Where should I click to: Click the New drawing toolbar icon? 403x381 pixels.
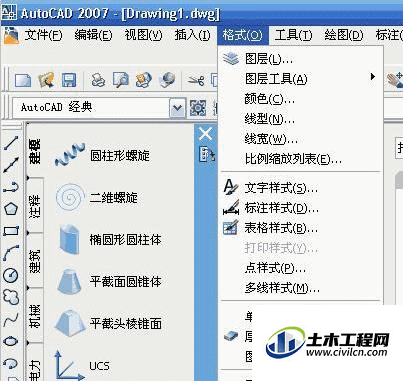[x=23, y=80]
